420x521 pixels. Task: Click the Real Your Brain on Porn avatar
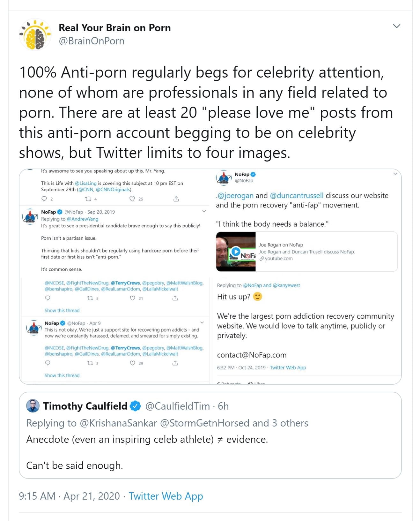click(x=35, y=34)
